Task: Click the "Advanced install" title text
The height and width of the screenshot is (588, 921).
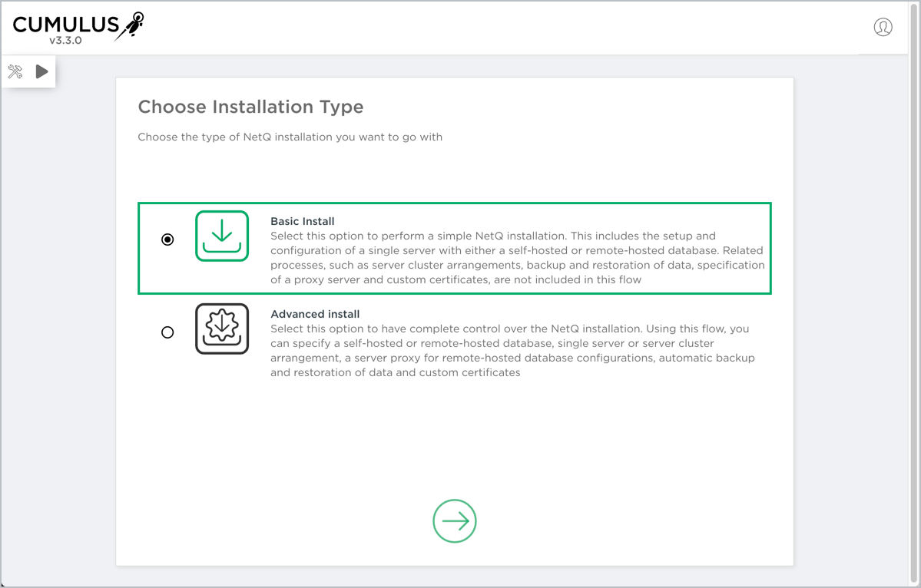Action: pos(315,314)
